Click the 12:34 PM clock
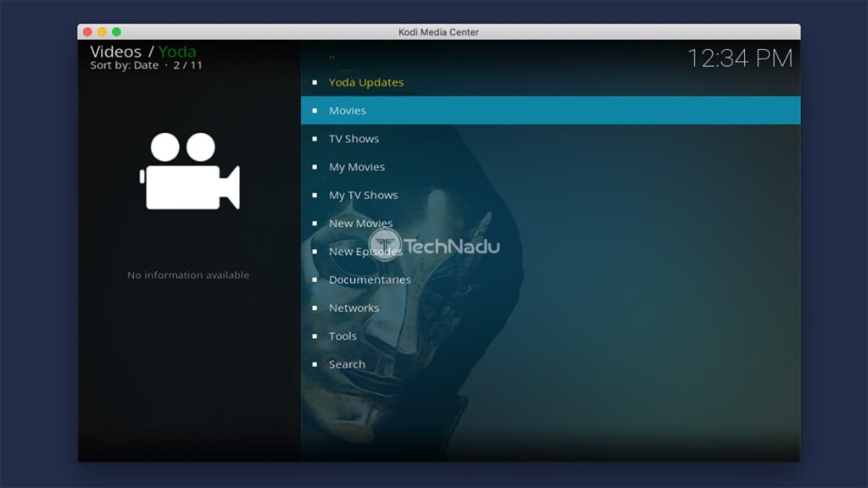The width and height of the screenshot is (868, 488). [740, 58]
